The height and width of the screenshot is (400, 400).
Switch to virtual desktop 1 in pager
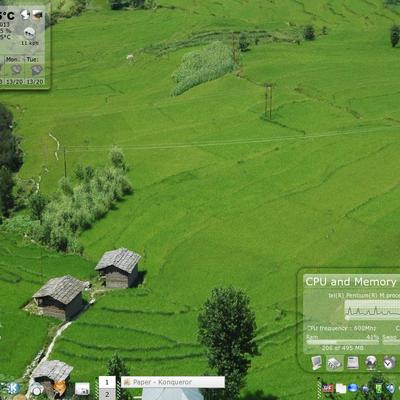[107, 382]
